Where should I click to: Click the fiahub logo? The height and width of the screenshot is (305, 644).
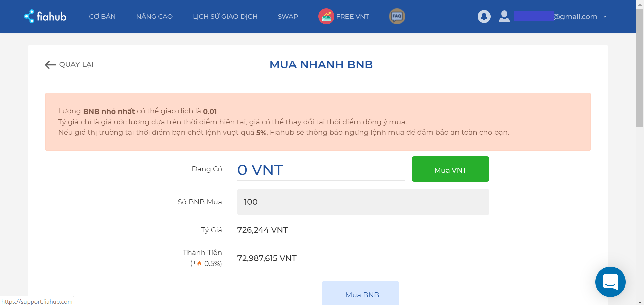click(45, 16)
